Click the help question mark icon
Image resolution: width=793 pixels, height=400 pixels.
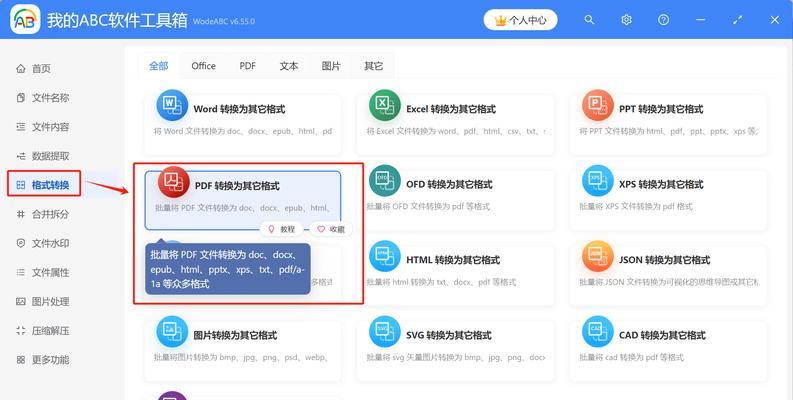pos(663,19)
